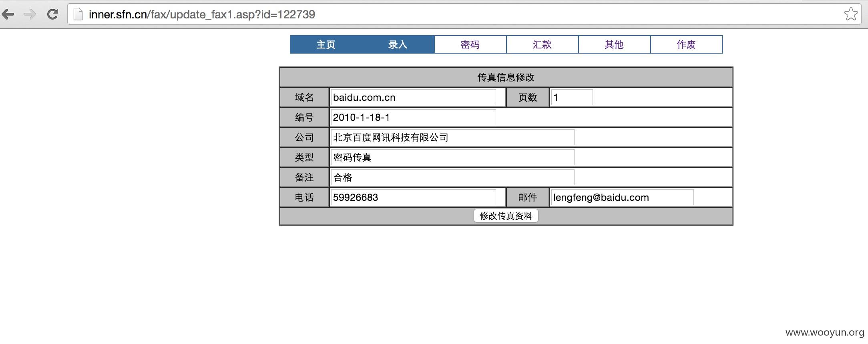
Task: Edit the 邮件 field lengfeng@baidu.com
Action: click(x=622, y=197)
